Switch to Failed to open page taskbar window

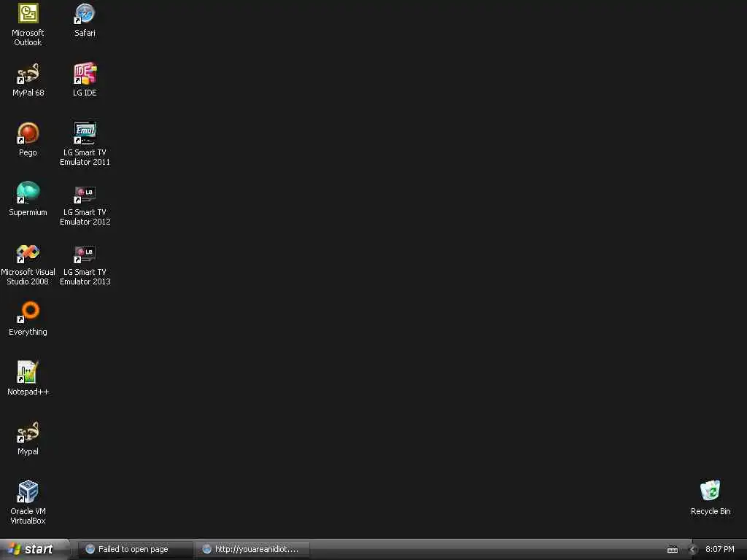click(x=135, y=549)
